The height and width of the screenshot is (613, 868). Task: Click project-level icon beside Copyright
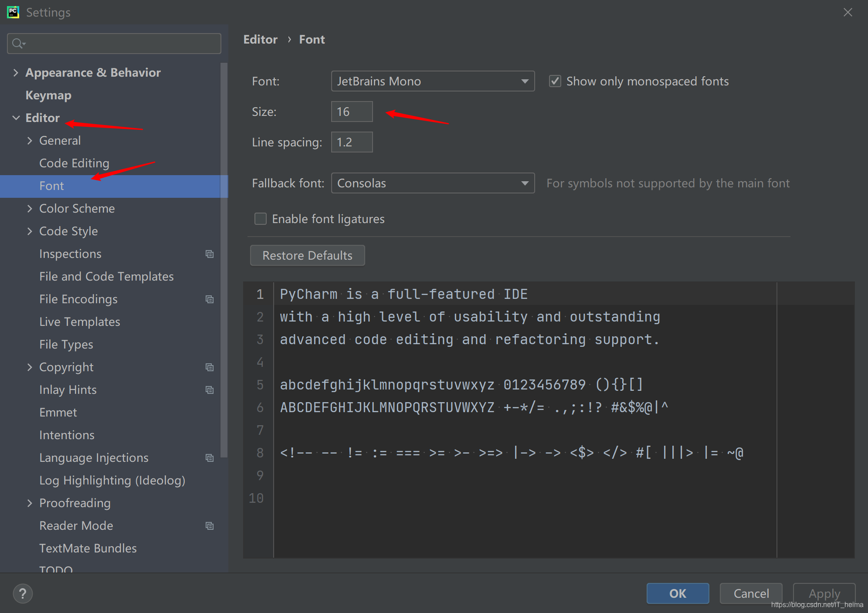click(210, 367)
